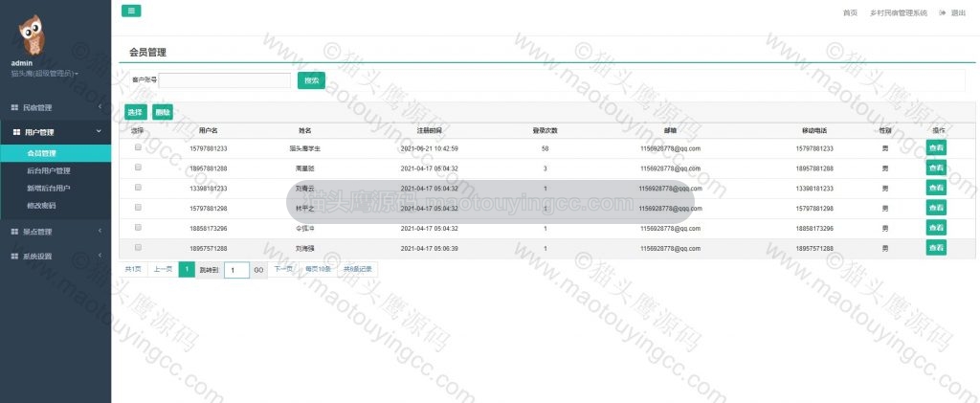Click the 乡村民宿管理系统 link in the top bar
The width and height of the screenshot is (980, 403).
[898, 12]
